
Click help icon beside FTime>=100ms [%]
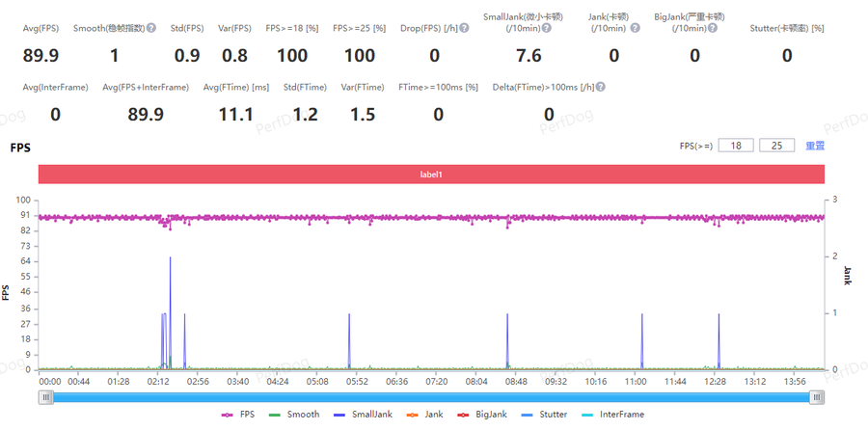(x=485, y=88)
